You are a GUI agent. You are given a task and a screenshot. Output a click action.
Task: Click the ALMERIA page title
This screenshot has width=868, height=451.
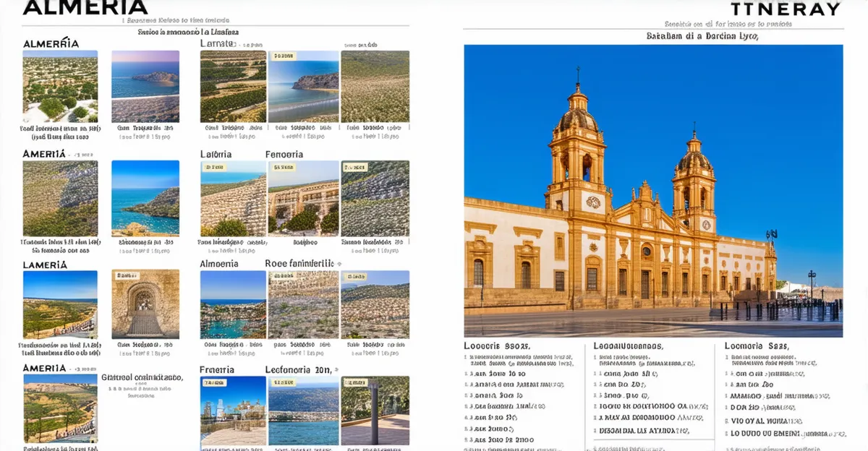85,8
